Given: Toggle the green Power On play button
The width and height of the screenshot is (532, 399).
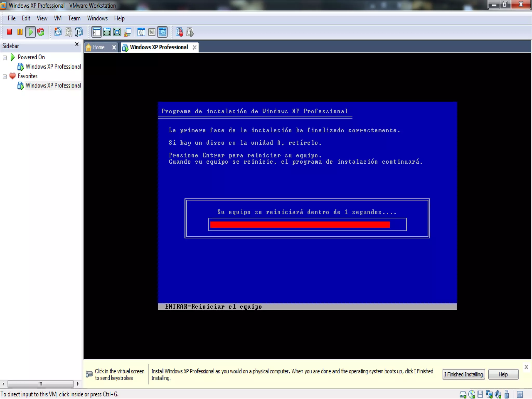Looking at the screenshot, I should 31,32.
